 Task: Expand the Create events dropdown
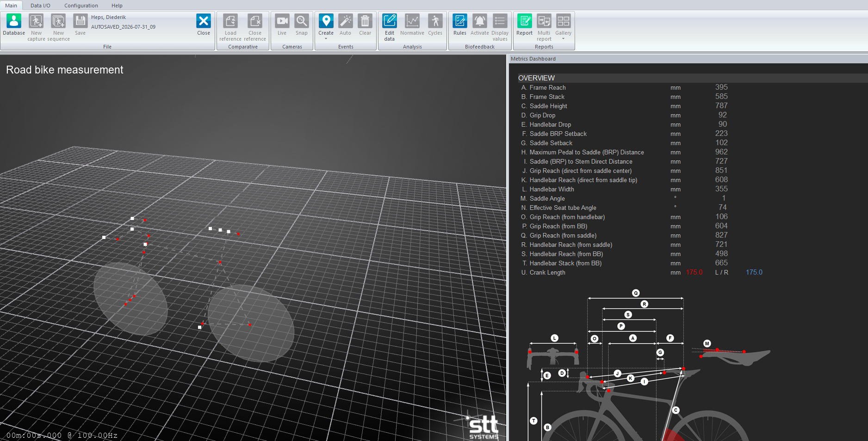click(x=326, y=39)
